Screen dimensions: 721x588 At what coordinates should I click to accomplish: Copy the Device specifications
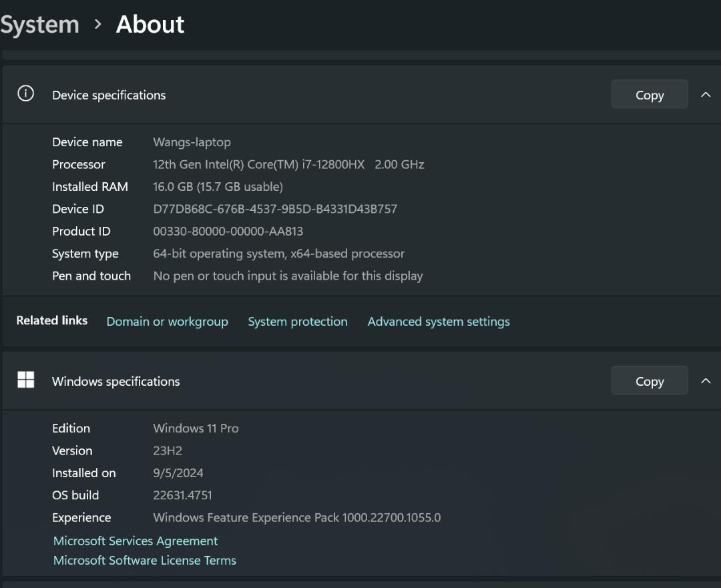click(650, 95)
